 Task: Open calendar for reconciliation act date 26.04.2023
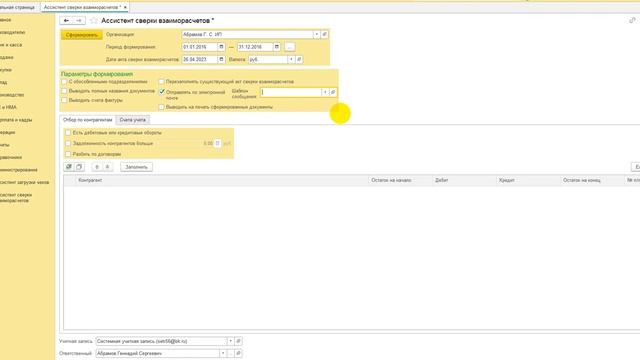pyautogui.click(x=221, y=60)
